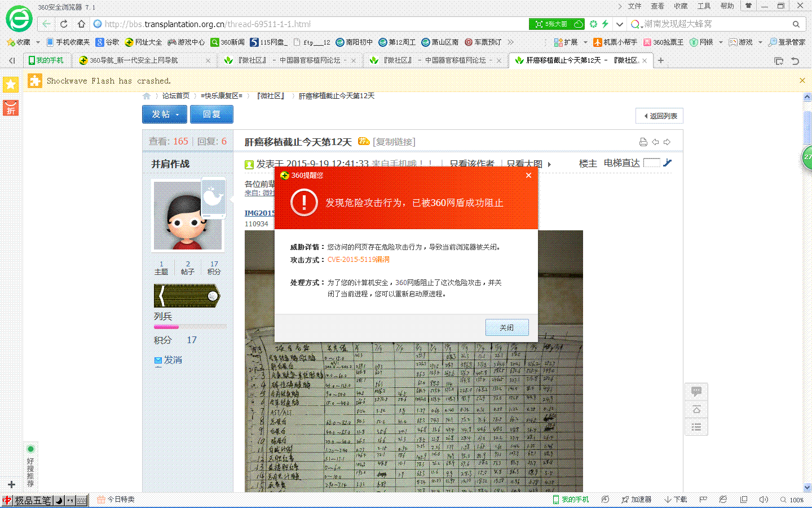Dismiss the Shockwave Flash crashed bar
The height and width of the screenshot is (508, 812).
click(802, 81)
